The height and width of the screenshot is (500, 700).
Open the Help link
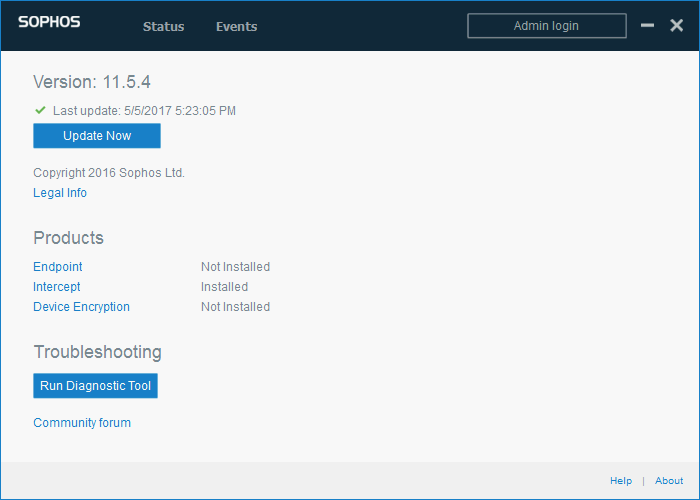(621, 481)
